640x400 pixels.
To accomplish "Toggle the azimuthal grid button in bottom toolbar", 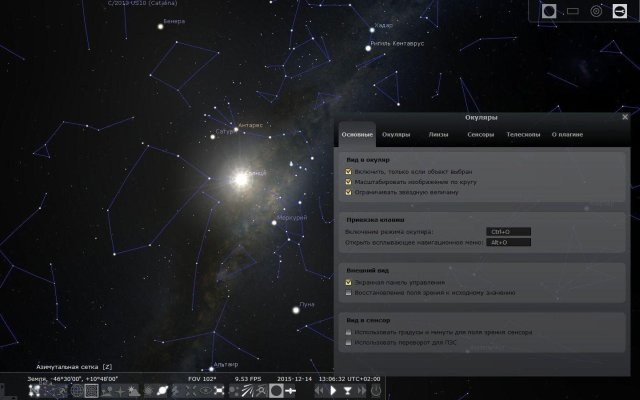I will click(x=91, y=390).
